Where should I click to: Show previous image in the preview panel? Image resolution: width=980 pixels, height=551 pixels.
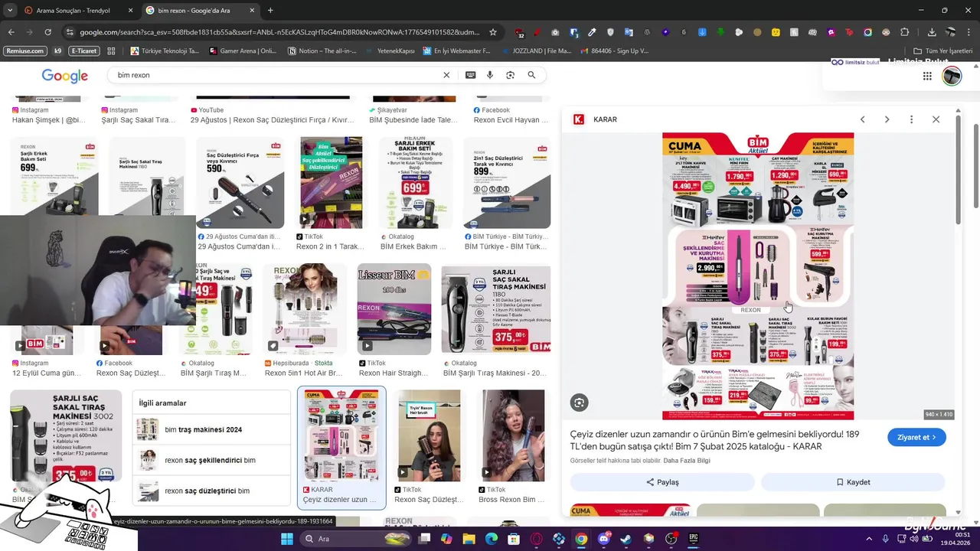[862, 119]
